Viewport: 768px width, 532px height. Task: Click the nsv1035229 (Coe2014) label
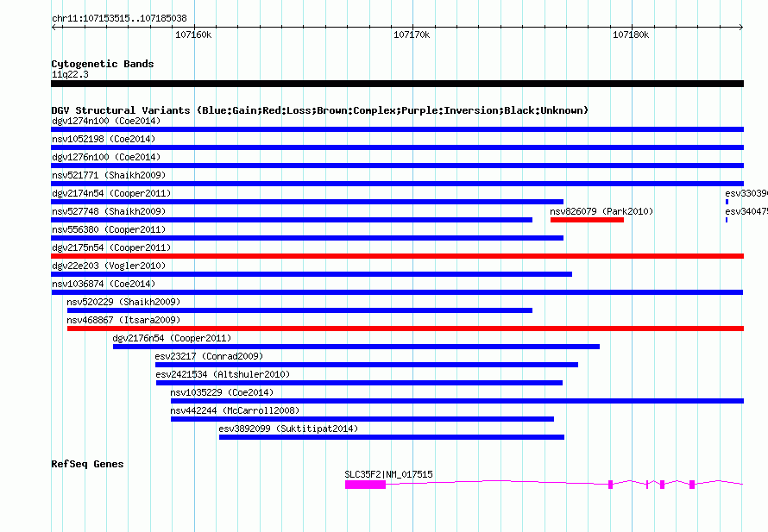[x=222, y=392]
